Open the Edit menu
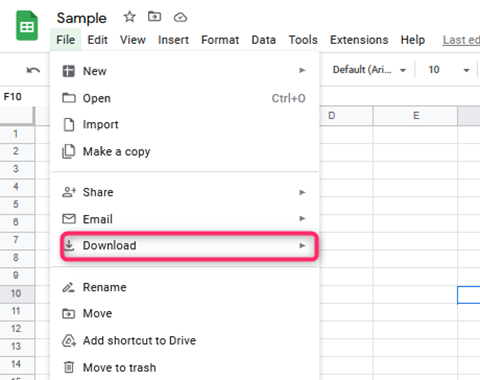This screenshot has height=380, width=480. [97, 40]
